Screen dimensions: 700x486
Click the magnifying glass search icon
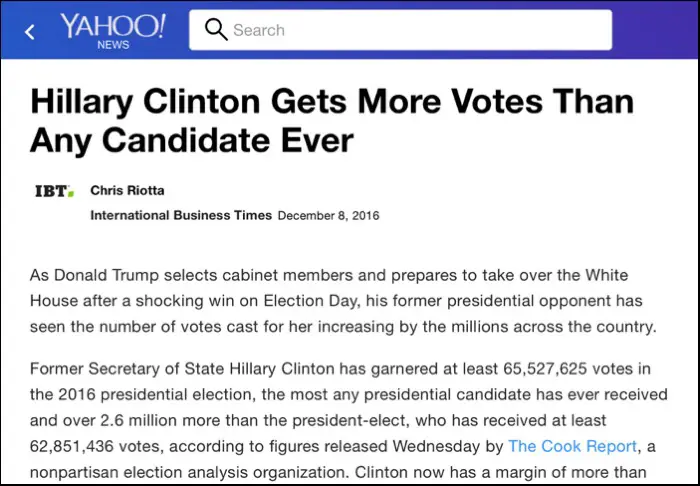tap(216, 30)
